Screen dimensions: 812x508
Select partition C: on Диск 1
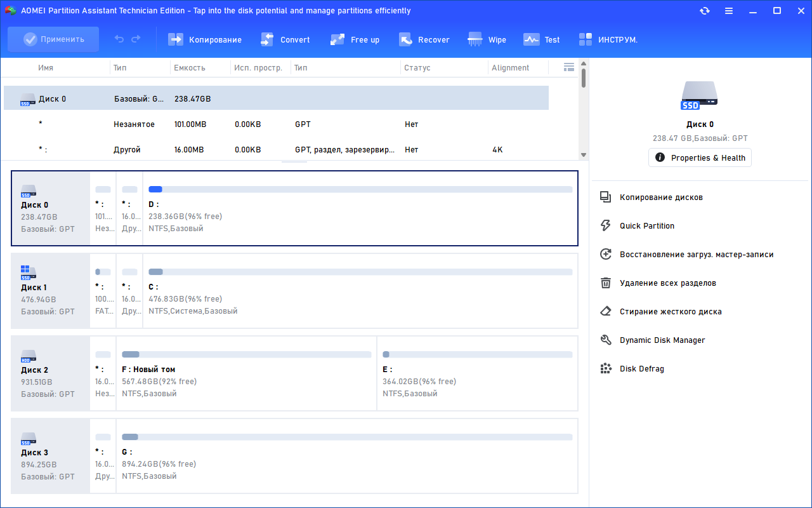coord(360,291)
